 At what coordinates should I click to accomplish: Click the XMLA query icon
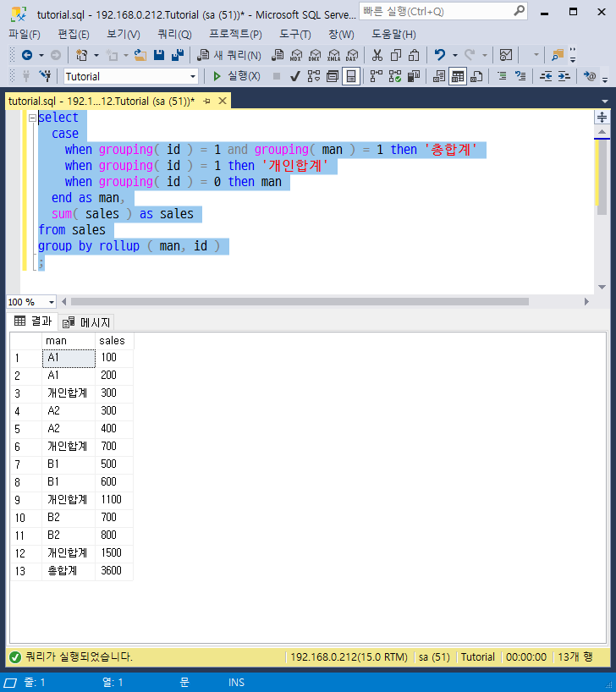(x=333, y=55)
